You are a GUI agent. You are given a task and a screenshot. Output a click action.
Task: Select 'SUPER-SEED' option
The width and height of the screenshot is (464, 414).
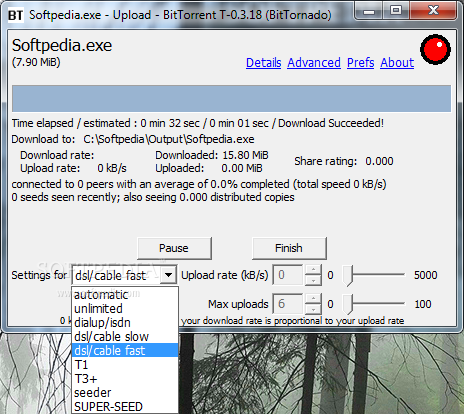125,407
